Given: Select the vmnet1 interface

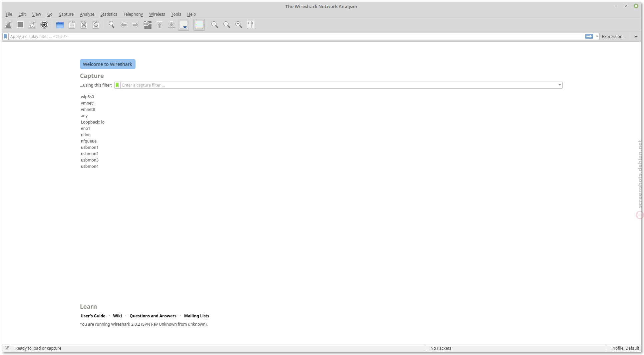Looking at the screenshot, I should click(88, 103).
